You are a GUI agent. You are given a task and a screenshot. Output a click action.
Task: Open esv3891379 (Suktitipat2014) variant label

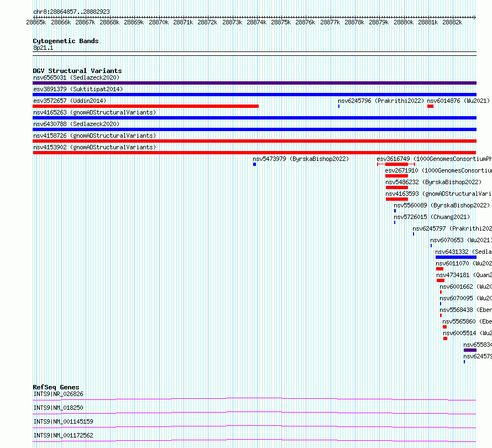[x=78, y=89]
